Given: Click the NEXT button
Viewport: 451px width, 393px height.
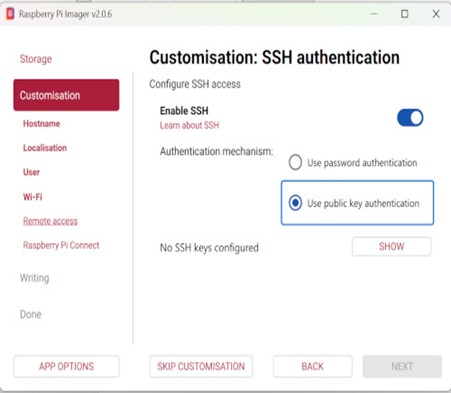Looking at the screenshot, I should pos(402,366).
